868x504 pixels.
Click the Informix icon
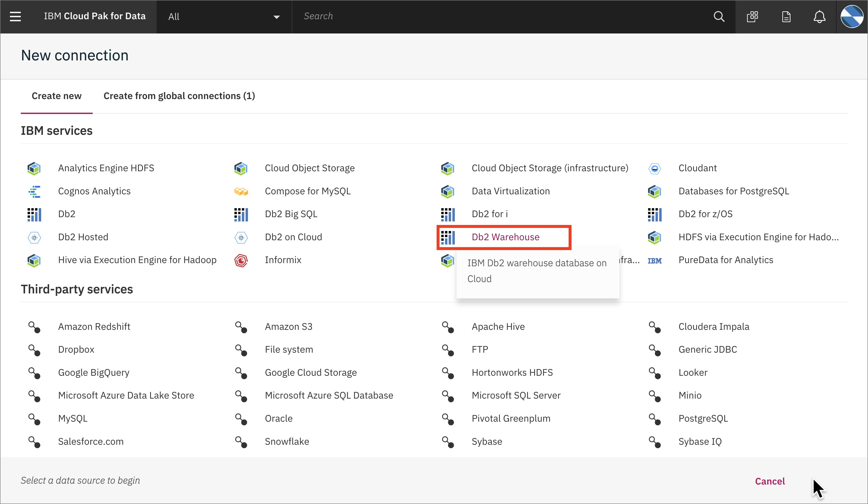pos(241,260)
